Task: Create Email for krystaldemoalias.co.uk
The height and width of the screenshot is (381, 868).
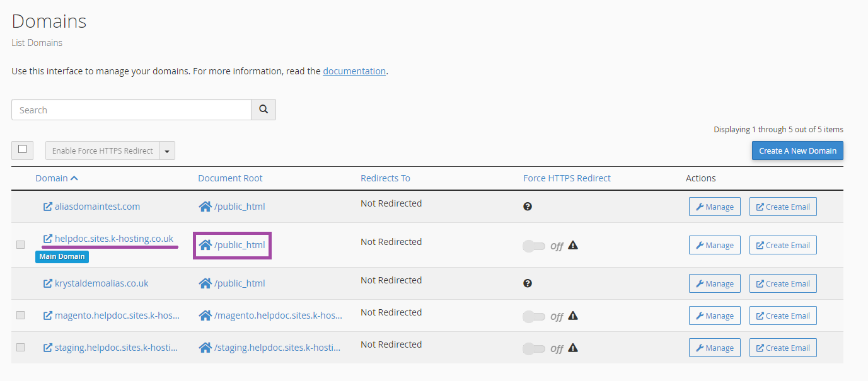Action: (x=783, y=283)
